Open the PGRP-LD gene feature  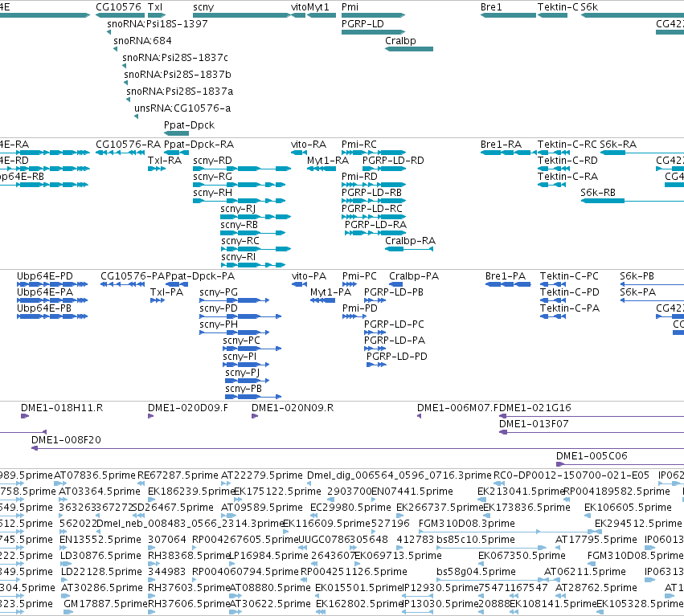pyautogui.click(x=374, y=32)
